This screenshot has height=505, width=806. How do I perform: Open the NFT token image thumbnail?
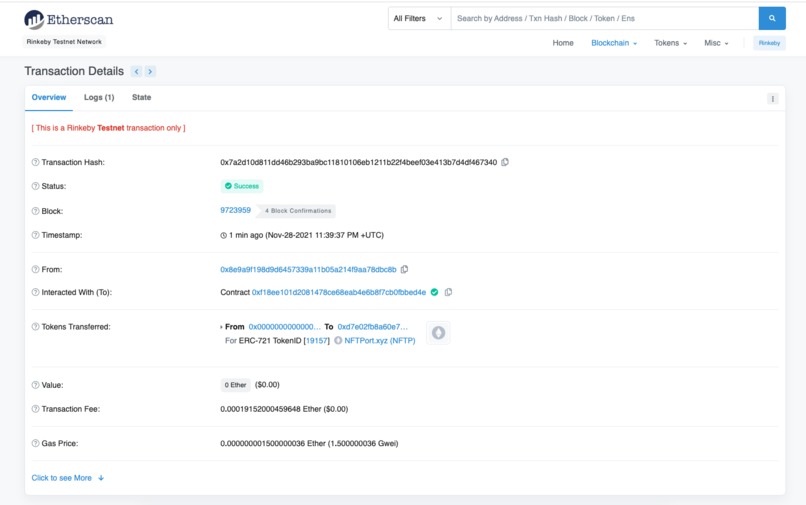[x=438, y=333]
